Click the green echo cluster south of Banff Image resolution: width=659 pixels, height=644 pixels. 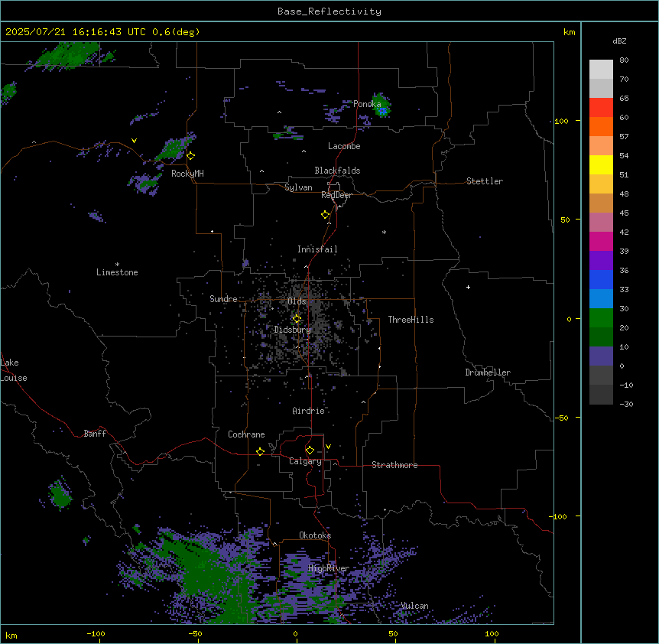pyautogui.click(x=60, y=494)
